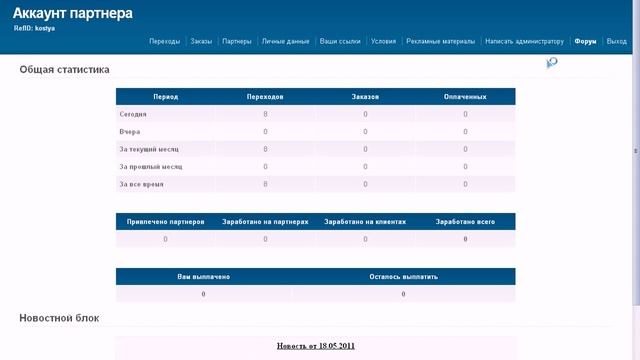Viewport: 640px width, 360px height.
Task: Click Заказов value in Вчера row
Action: (x=365, y=132)
